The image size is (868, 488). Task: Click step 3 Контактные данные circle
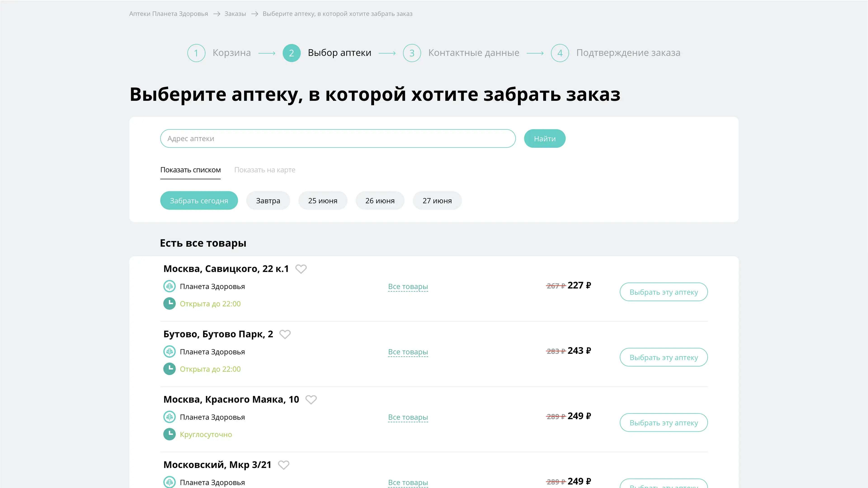coord(412,53)
